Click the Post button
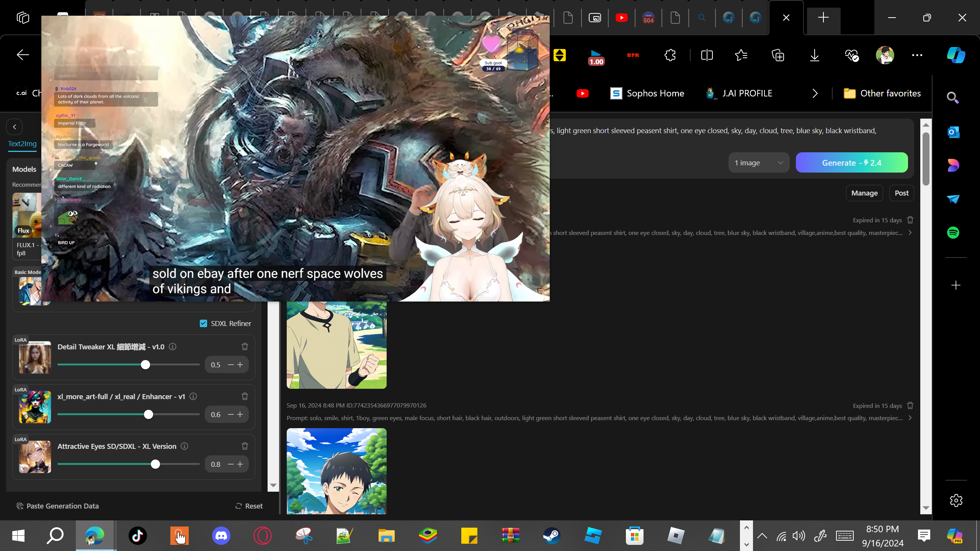Viewport: 980px width, 551px height. [902, 193]
